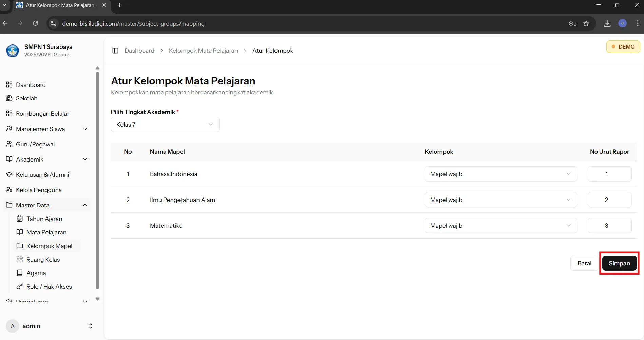Click the Guru/Pegawai people icon
644x340 pixels.
point(9,144)
